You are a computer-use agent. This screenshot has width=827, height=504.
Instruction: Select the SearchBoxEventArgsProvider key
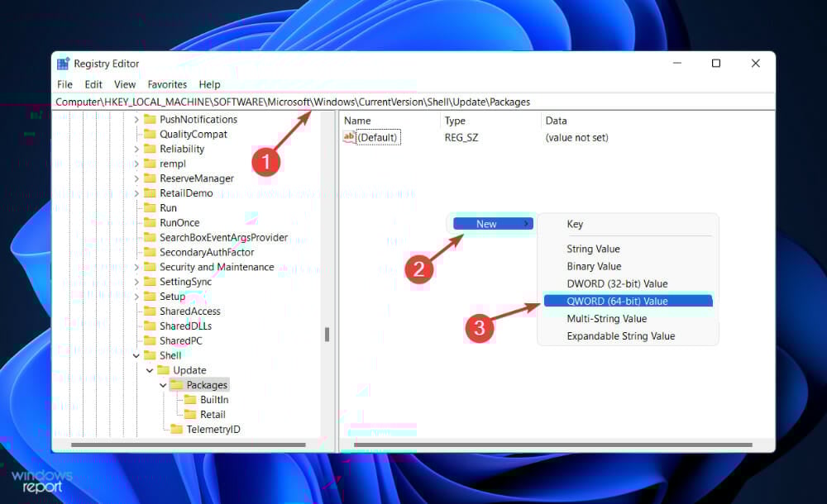pyautogui.click(x=223, y=238)
